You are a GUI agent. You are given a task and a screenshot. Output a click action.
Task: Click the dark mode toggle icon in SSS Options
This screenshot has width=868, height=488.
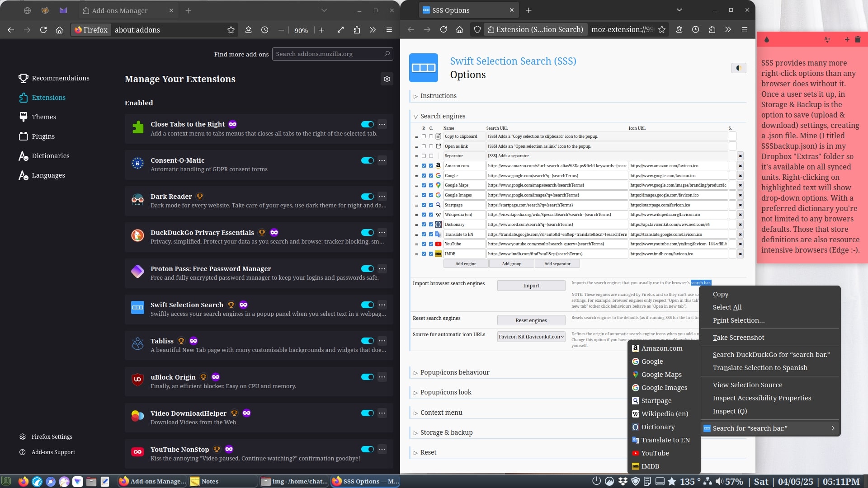pyautogui.click(x=738, y=68)
